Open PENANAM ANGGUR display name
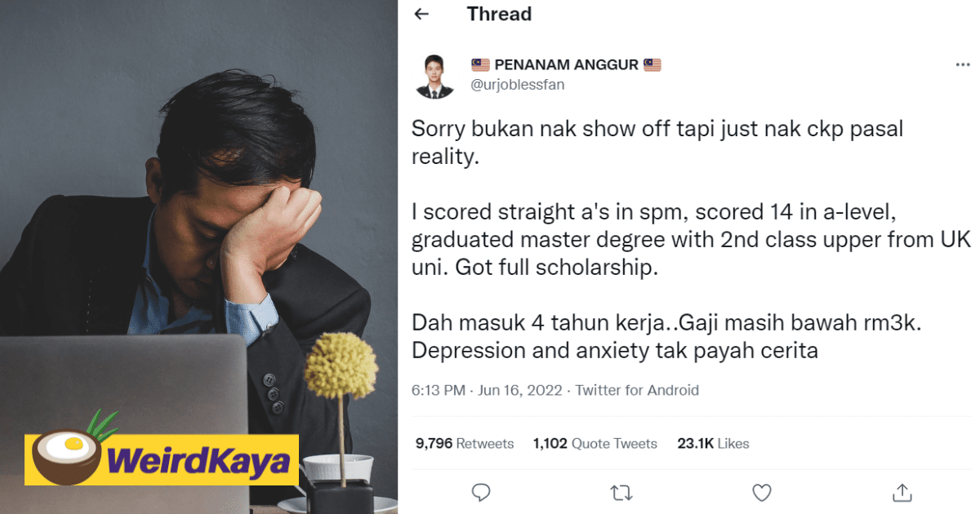The height and width of the screenshot is (514, 980). [567, 64]
